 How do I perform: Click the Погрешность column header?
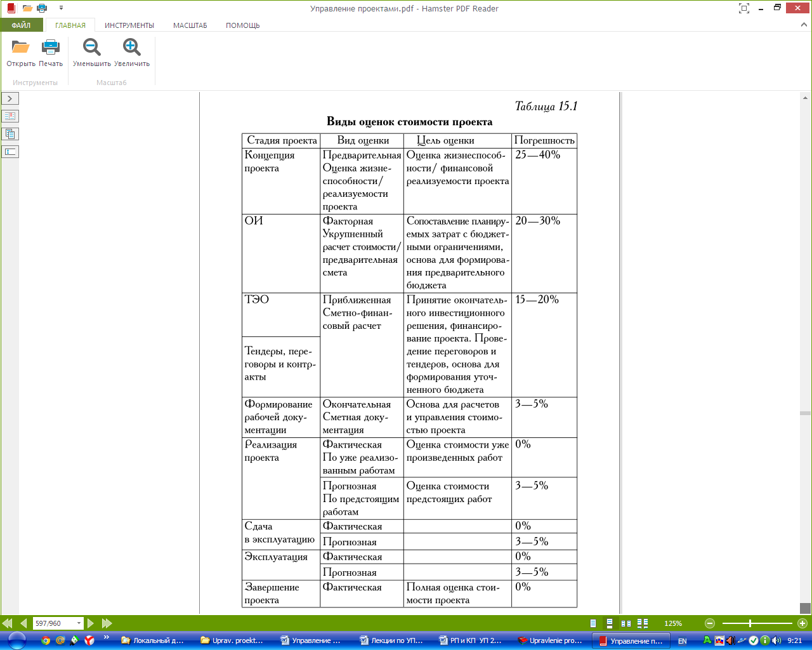544,140
